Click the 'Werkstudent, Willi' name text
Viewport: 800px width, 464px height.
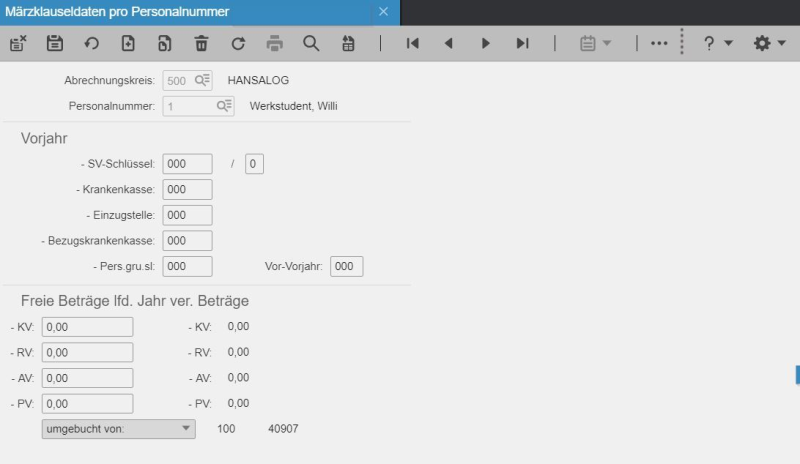coord(293,106)
